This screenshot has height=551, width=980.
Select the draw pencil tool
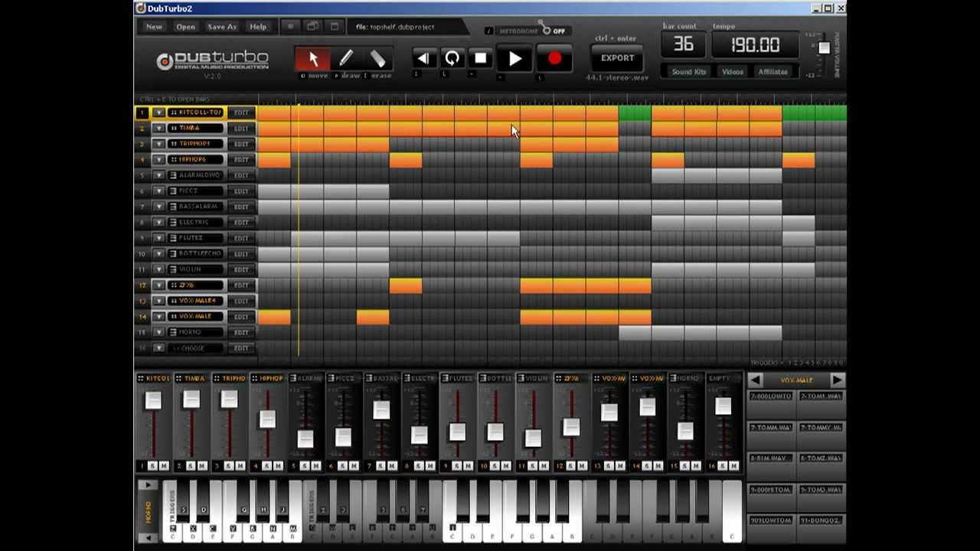pos(345,59)
